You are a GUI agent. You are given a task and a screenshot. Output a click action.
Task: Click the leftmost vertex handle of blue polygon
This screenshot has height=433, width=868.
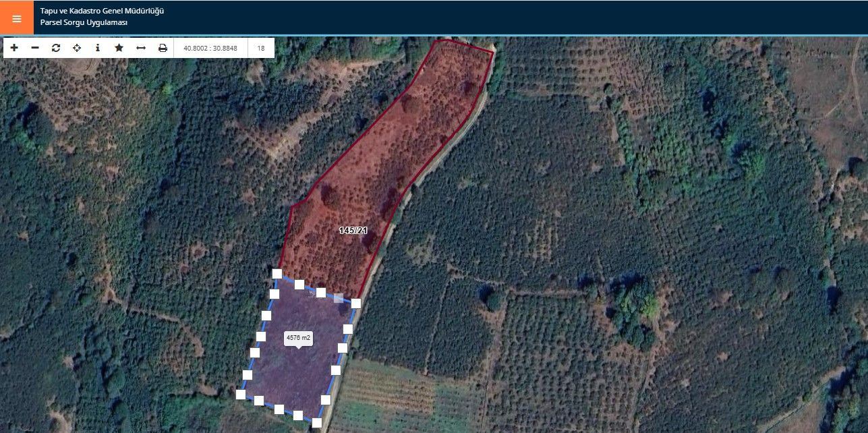(241, 395)
